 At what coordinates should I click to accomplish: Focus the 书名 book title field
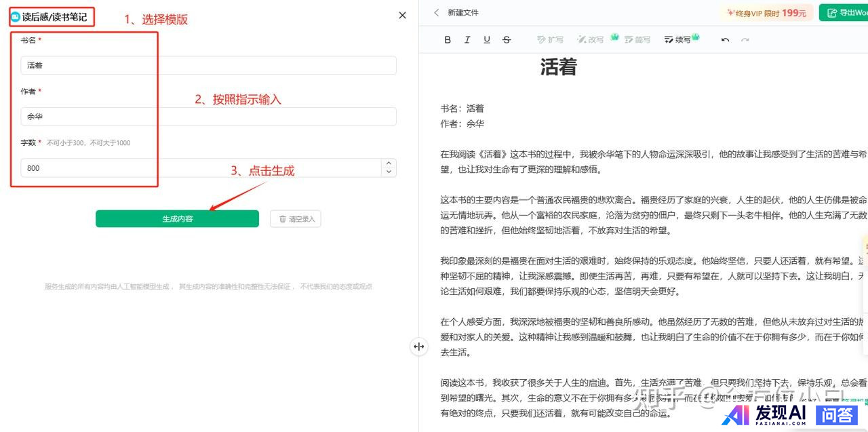pyautogui.click(x=208, y=66)
